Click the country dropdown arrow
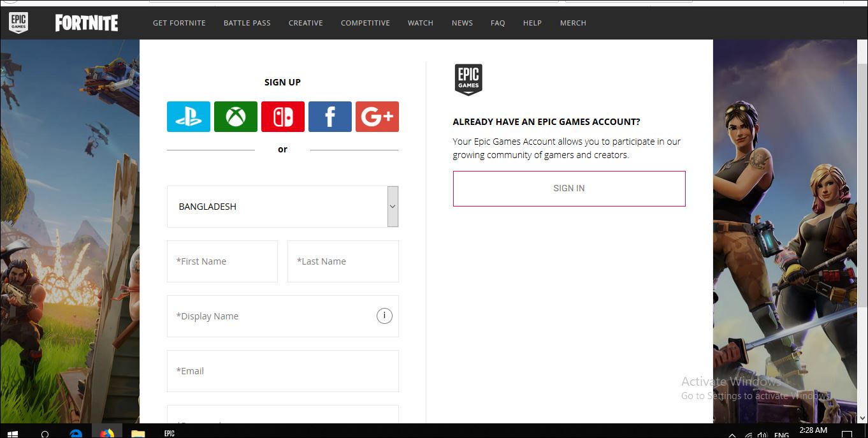This screenshot has height=438, width=868. (x=393, y=207)
